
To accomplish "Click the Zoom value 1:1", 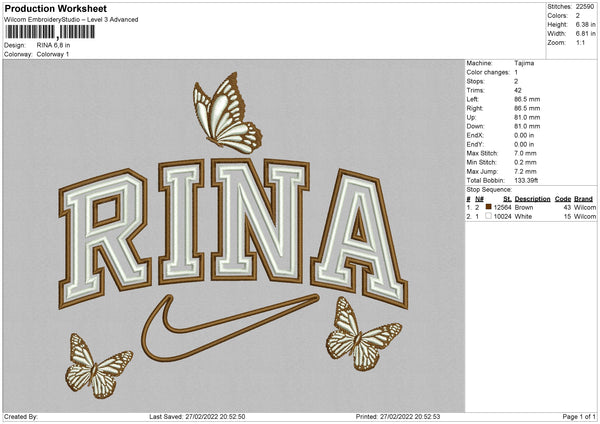I will tap(580, 42).
